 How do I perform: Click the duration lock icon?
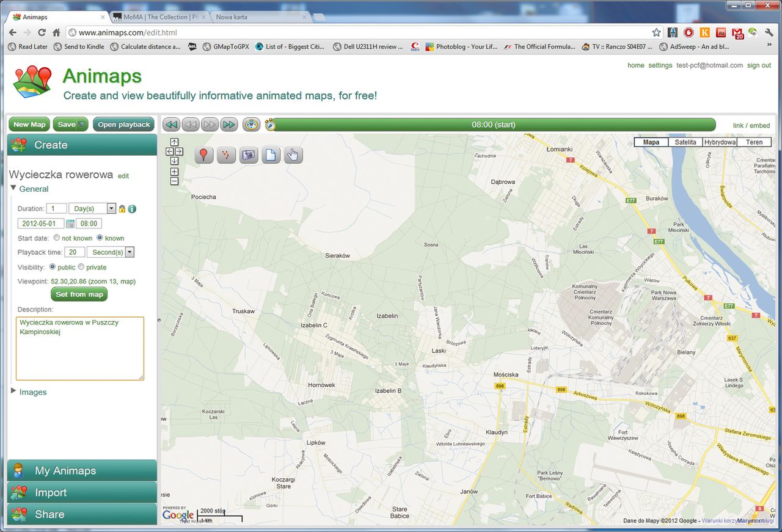click(122, 209)
